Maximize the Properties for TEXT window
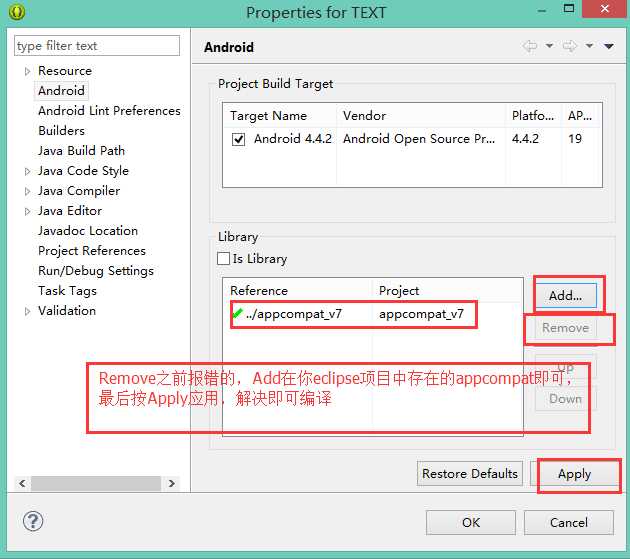This screenshot has width=630, height=559. tap(569, 9)
